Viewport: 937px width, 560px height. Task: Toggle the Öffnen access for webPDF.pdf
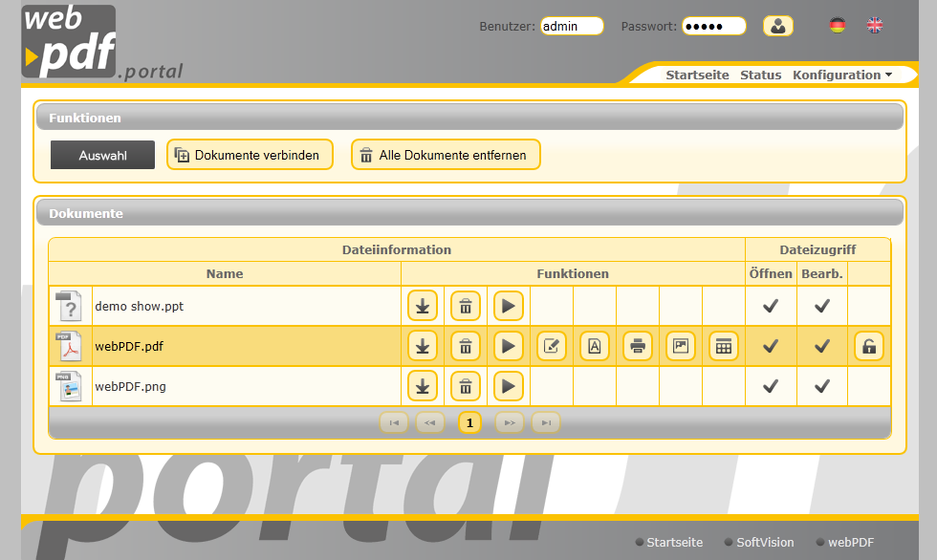tap(771, 346)
